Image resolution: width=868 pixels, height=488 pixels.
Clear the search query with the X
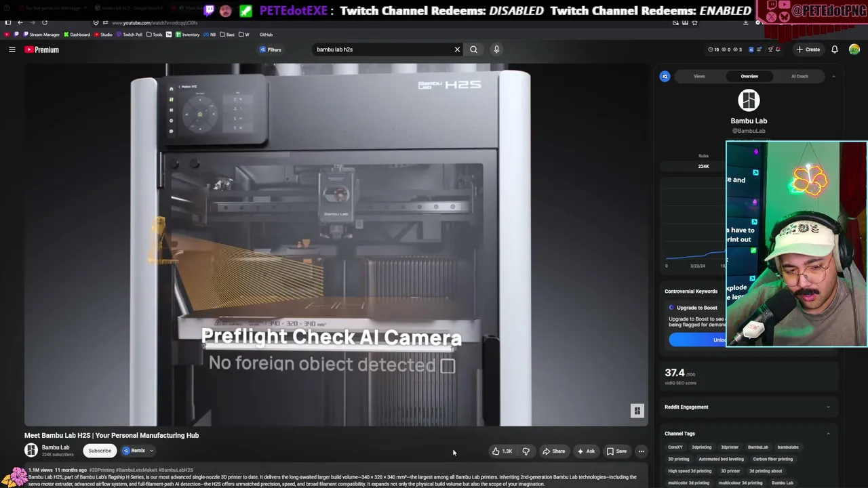[457, 49]
